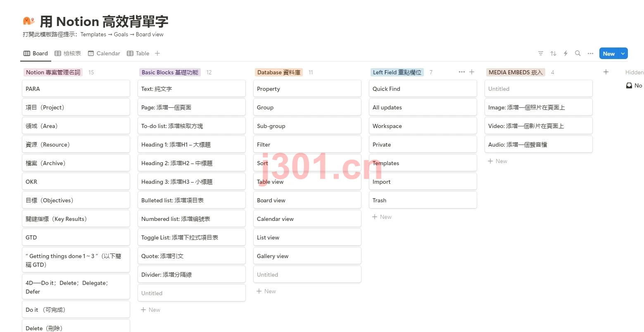The image size is (644, 332).
Task: Add new card under Left Field column
Action: pyautogui.click(x=382, y=217)
